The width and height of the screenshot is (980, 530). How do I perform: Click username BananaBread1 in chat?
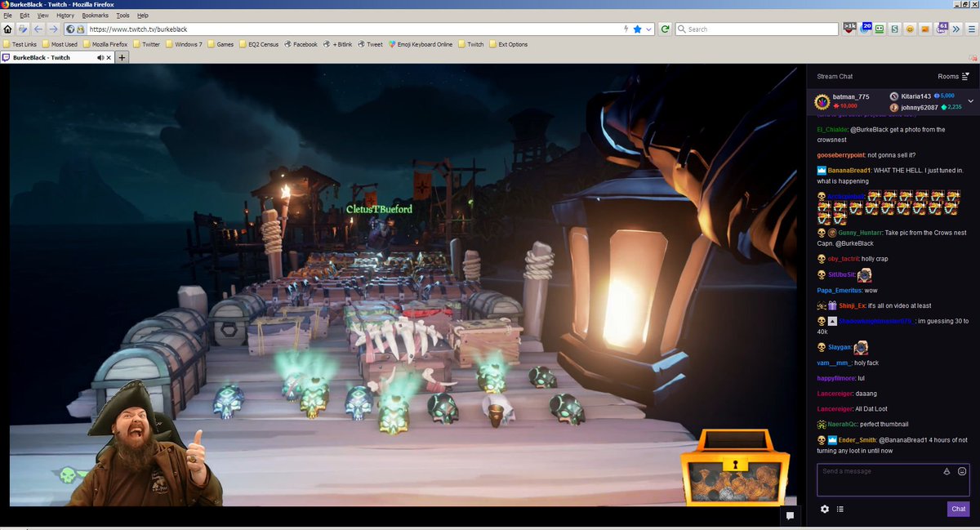click(850, 170)
